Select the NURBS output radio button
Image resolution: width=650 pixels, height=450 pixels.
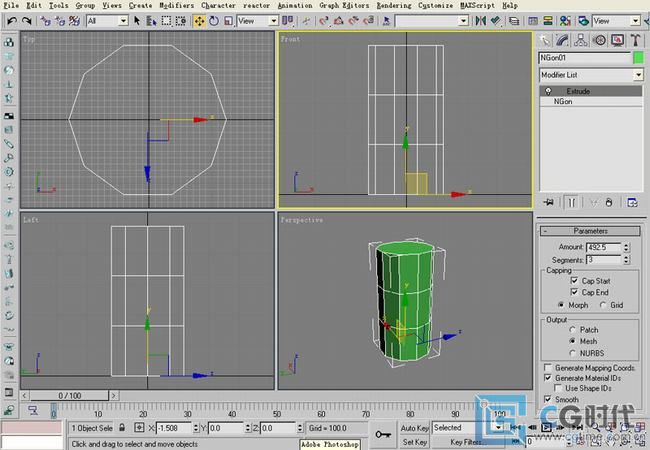point(572,353)
